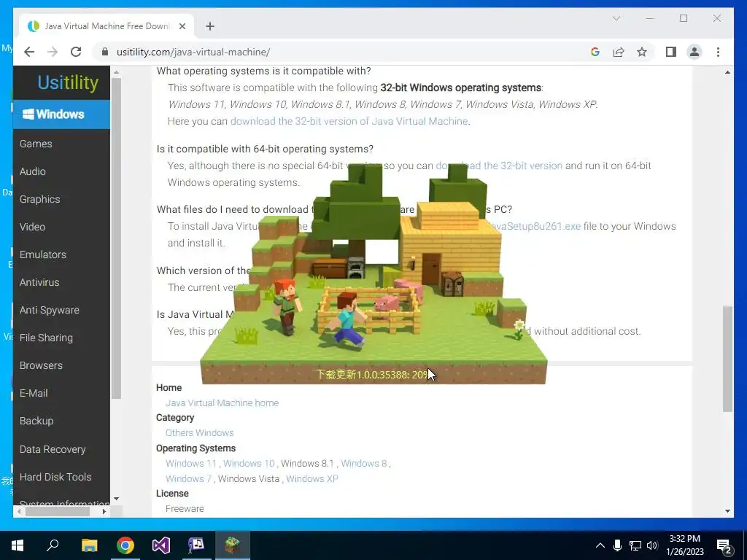Open the tab search chevron
This screenshot has width=747, height=560.
[x=616, y=18]
